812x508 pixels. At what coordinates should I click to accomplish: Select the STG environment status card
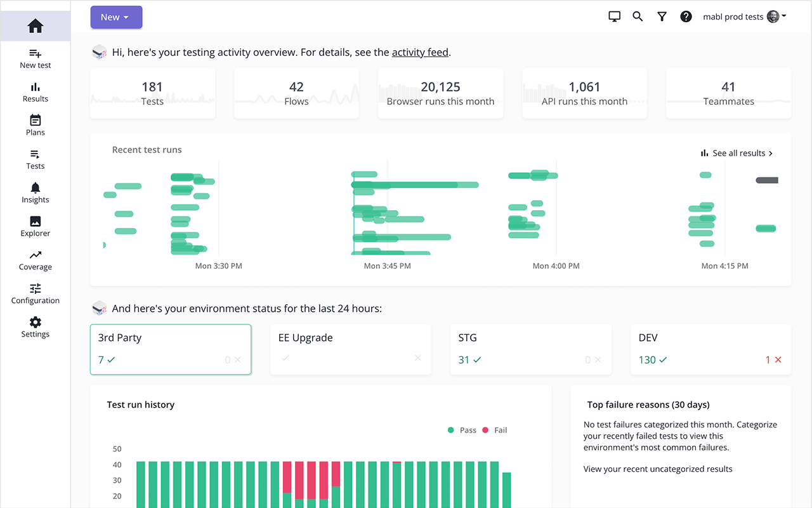pos(530,349)
